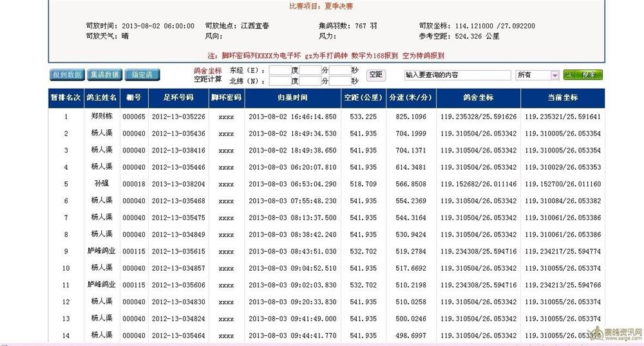Select current coordinate 119.152700/26.011160
644x346 pixels.
coord(563,184)
